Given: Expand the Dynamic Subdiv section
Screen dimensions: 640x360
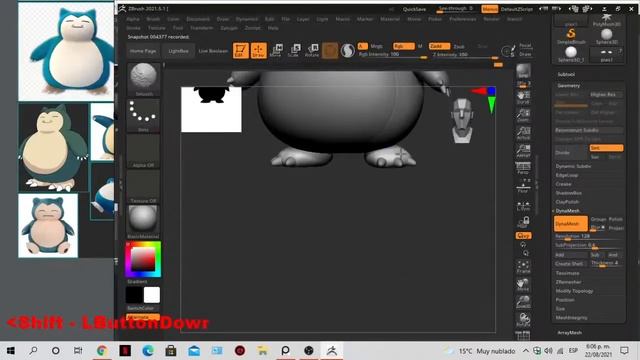Looking at the screenshot, I should pyautogui.click(x=573, y=166).
